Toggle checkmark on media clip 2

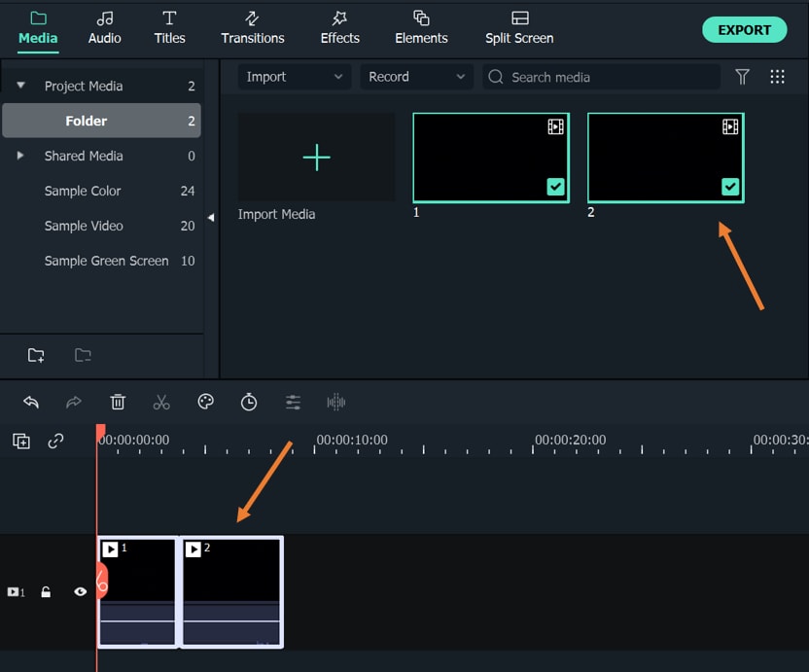coord(730,187)
